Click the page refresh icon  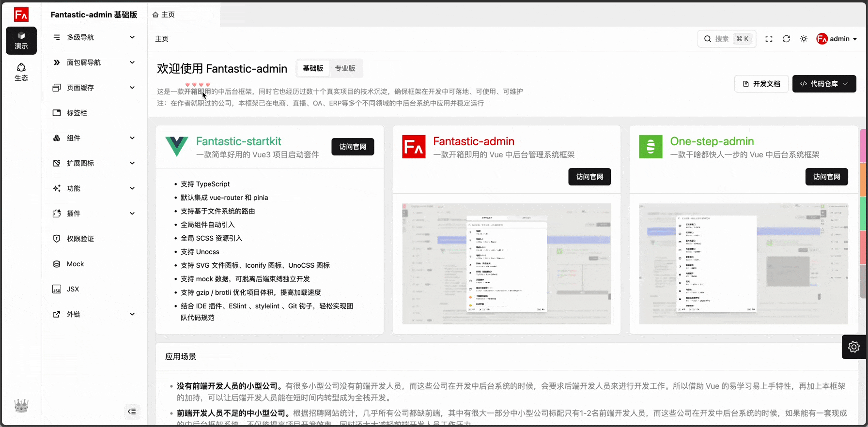tap(786, 39)
